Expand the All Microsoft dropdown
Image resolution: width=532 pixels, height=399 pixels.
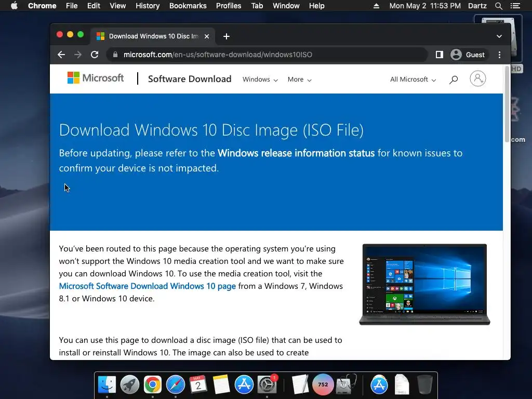click(x=413, y=79)
